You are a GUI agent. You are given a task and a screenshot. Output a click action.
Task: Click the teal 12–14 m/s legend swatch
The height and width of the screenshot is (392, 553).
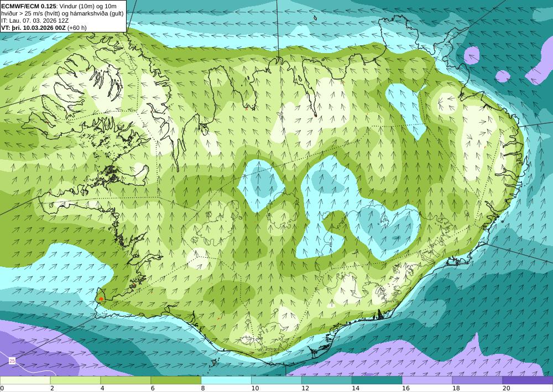[x=327, y=380]
